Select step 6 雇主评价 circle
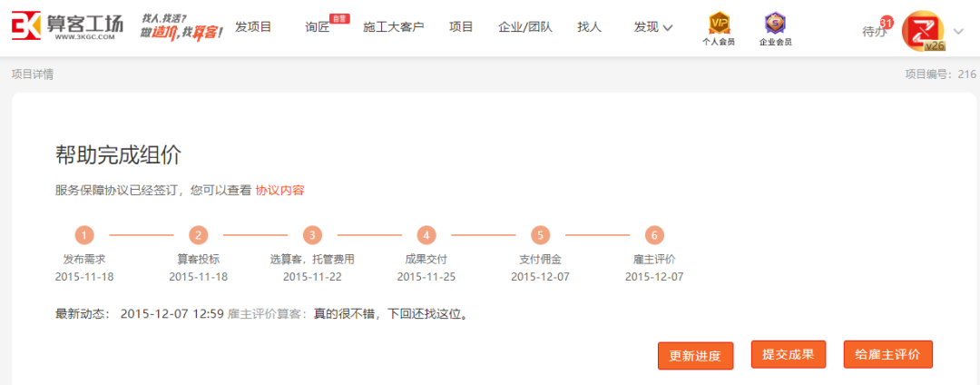 tap(654, 235)
